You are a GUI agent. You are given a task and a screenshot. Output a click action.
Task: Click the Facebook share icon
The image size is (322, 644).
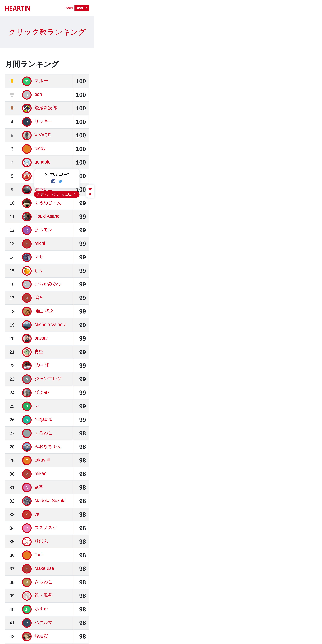(53, 181)
